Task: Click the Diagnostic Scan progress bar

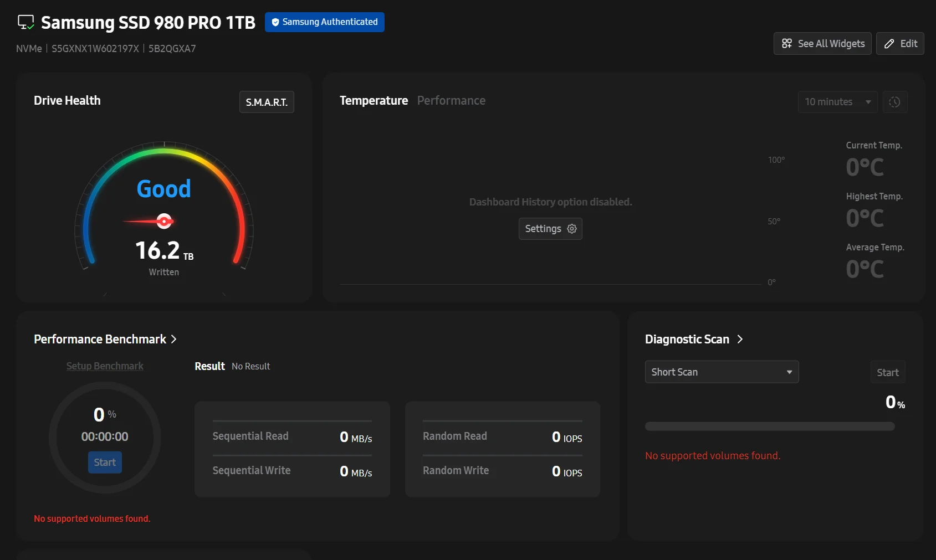Action: click(770, 427)
